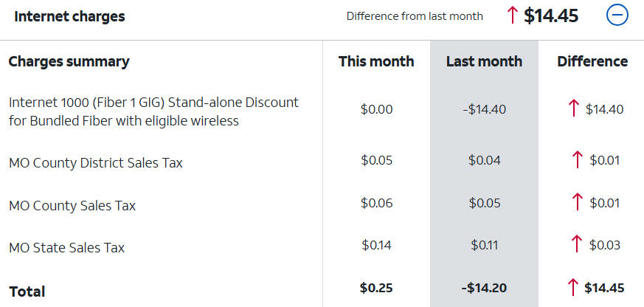Click Internet 1000 Stand-alone Discount description
Viewport: 644px width, 307px height.
click(153, 111)
